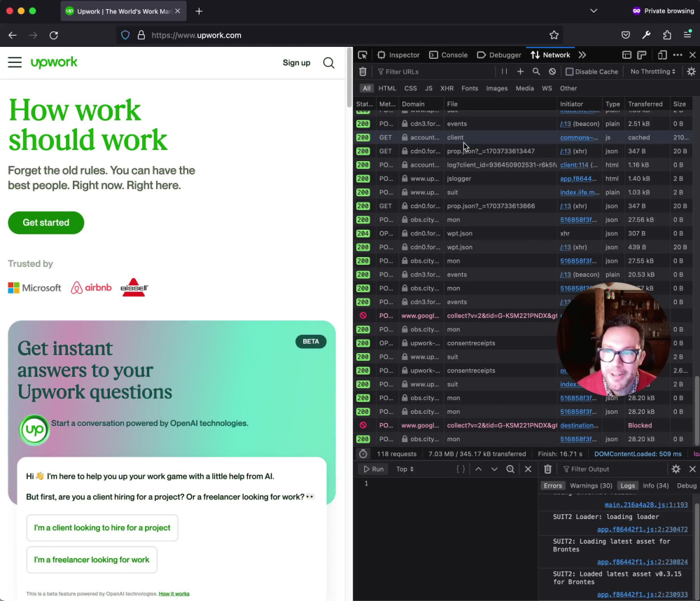Click the commons initiator link in client row
Screen dimensions: 700x601
tap(579, 137)
